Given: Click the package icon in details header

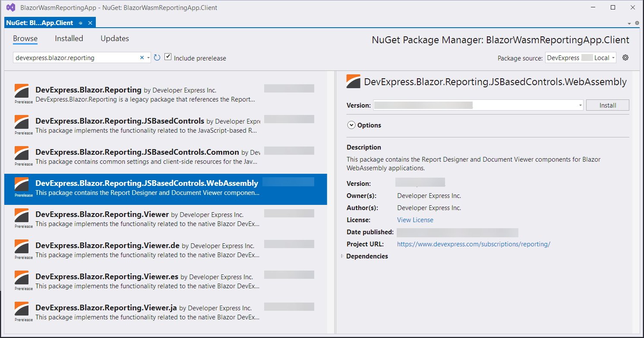Looking at the screenshot, I should click(354, 81).
